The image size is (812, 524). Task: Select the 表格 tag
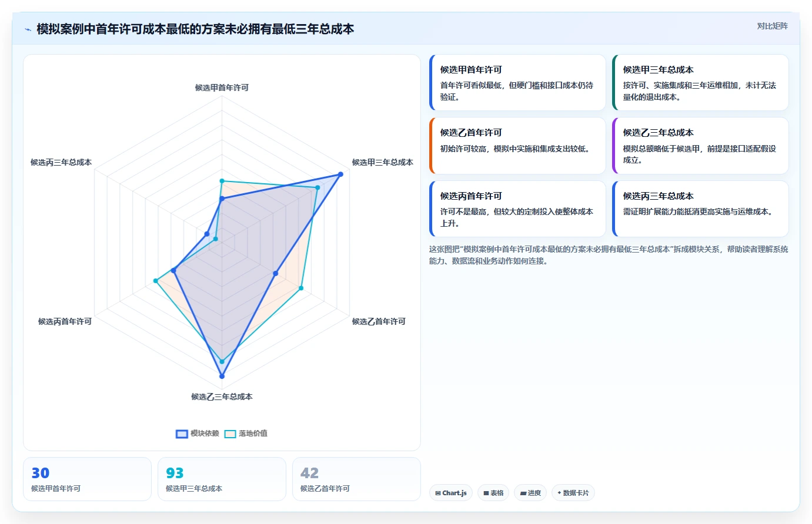[493, 493]
